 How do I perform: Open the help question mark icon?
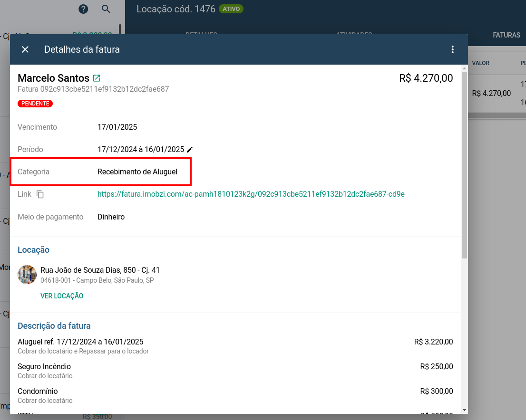point(83,9)
